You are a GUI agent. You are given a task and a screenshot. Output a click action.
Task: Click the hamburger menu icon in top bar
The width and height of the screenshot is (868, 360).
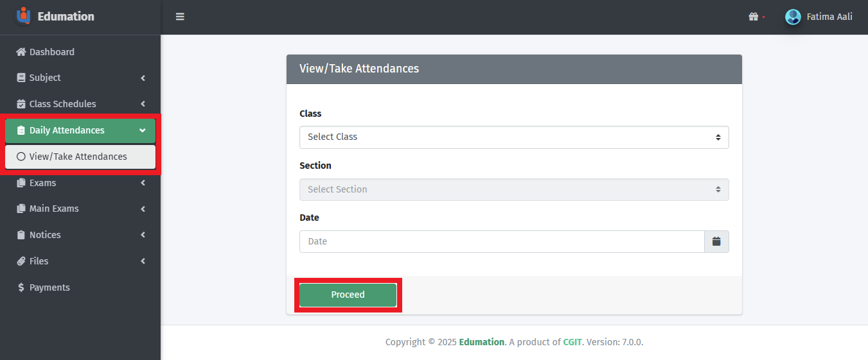tap(180, 17)
